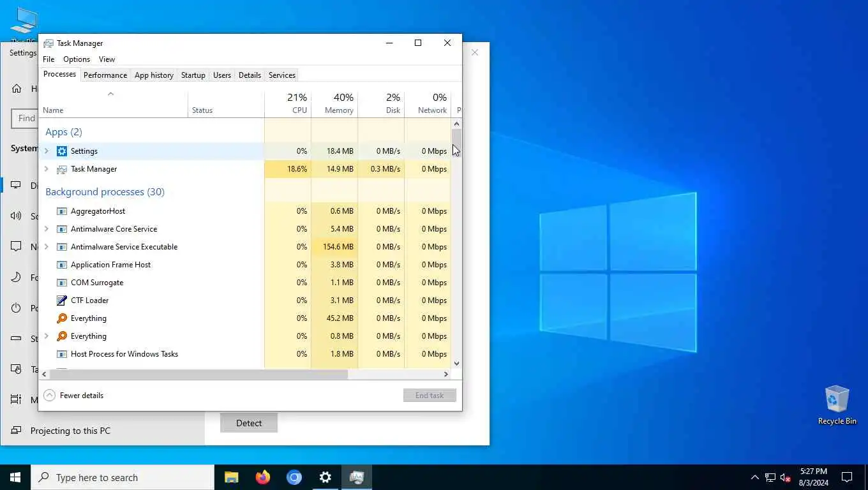This screenshot has width=868, height=490.
Task: Sort by the Memory column header
Action: coord(334,104)
